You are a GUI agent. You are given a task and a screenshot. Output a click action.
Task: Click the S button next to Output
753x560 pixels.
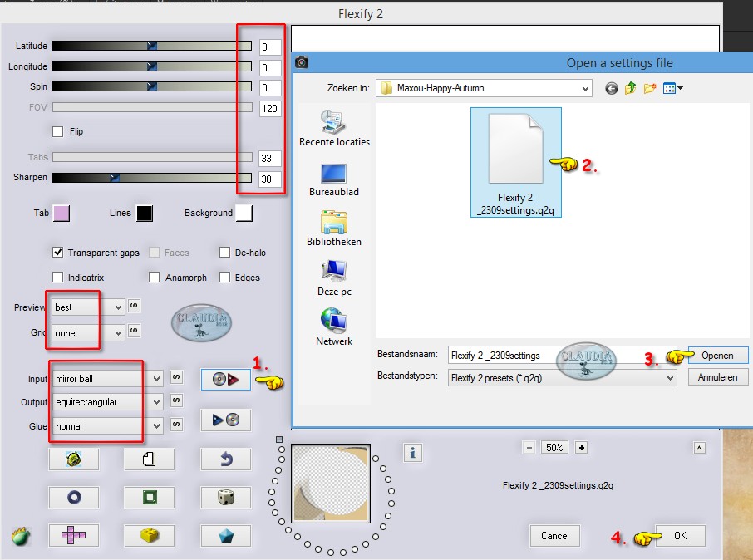(176, 400)
